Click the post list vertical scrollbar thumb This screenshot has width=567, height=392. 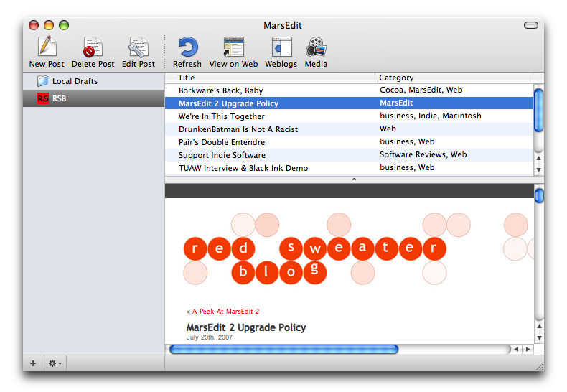pyautogui.click(x=538, y=110)
